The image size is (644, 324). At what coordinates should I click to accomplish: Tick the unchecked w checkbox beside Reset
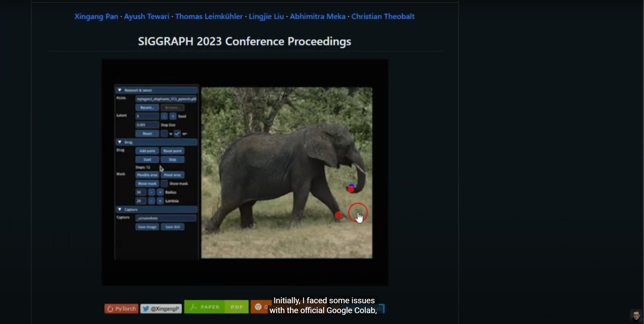[x=164, y=134]
